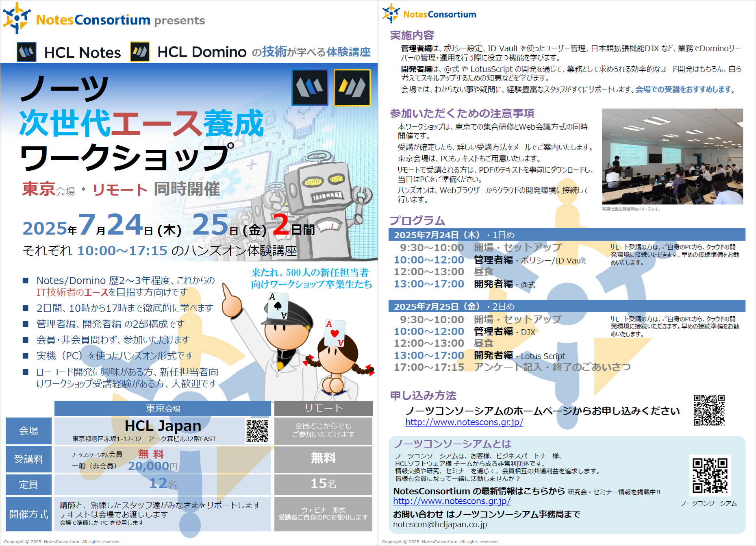Click the NotesConsortium logo beside "presents"
The image size is (756, 546).
tap(77, 19)
